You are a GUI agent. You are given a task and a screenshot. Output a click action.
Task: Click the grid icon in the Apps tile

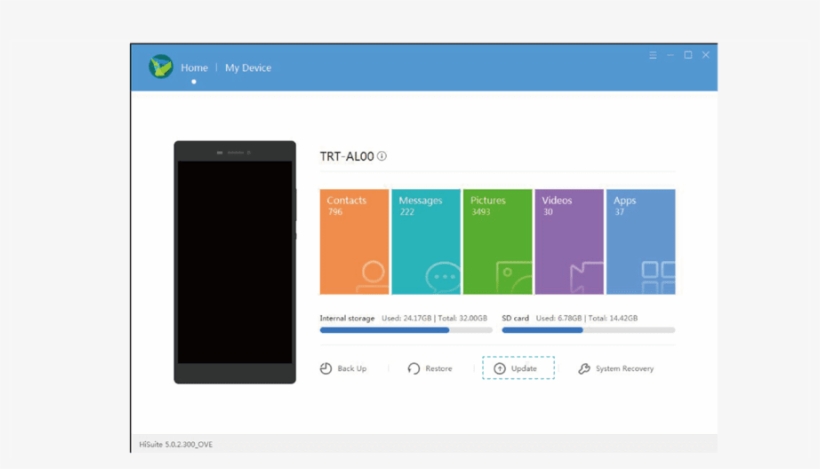[658, 278]
